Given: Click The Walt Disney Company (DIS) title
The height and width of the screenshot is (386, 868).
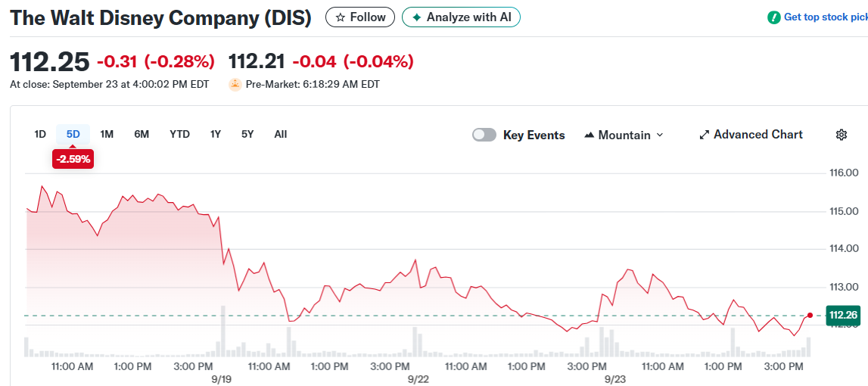Looking at the screenshot, I should pyautogui.click(x=161, y=17).
